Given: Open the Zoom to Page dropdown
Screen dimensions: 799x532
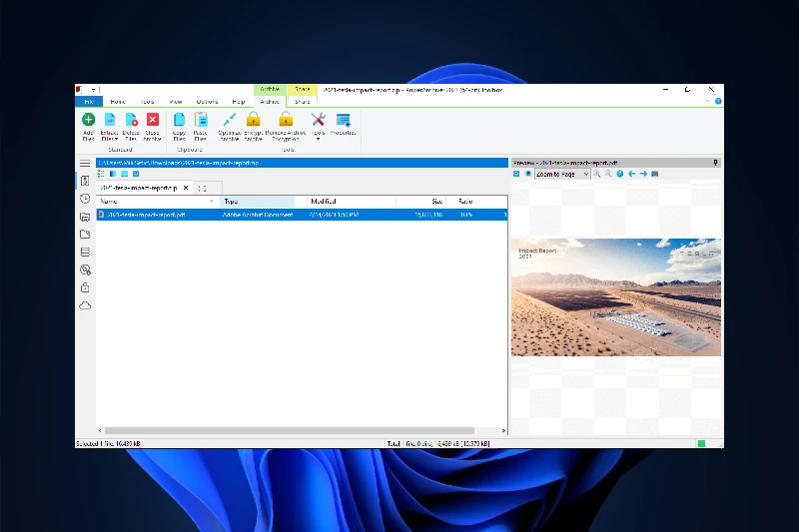Looking at the screenshot, I should tap(562, 174).
